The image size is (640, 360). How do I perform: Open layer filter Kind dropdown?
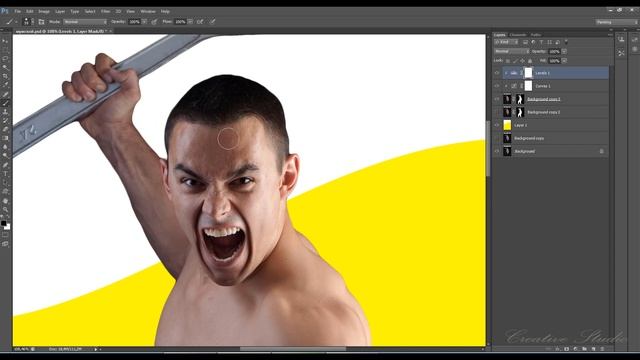pos(506,42)
